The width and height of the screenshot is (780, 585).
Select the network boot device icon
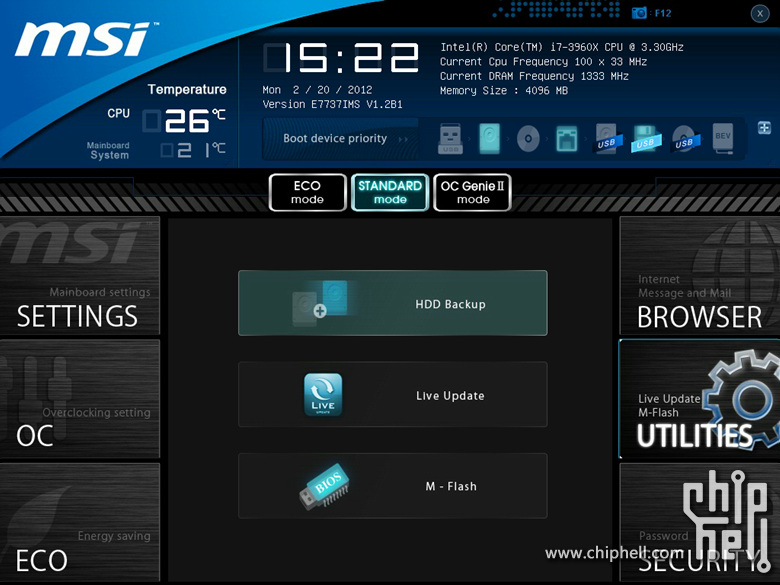567,138
